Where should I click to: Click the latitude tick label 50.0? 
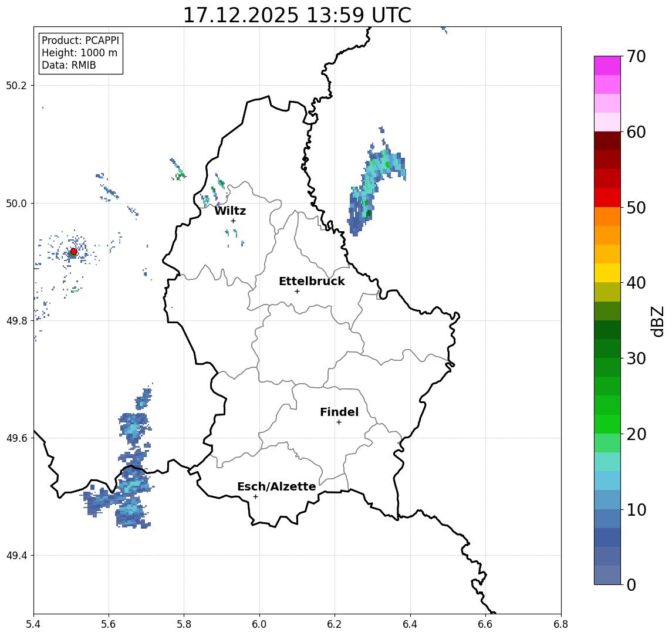click(16, 203)
